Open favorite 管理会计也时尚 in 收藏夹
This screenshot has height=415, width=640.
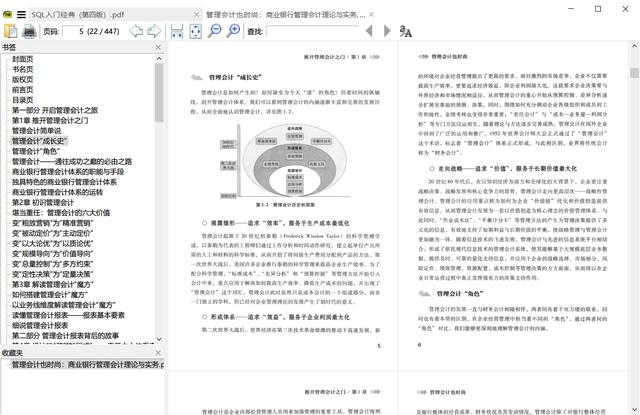coord(87,365)
